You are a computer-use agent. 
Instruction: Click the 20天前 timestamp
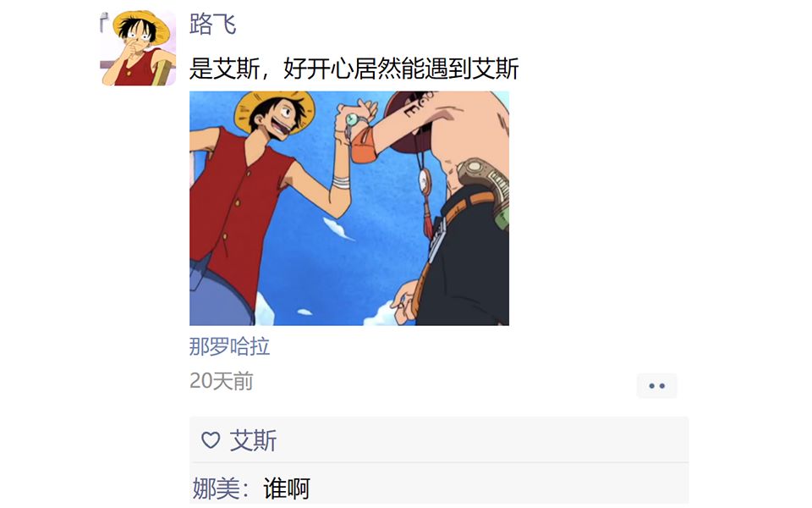click(221, 381)
